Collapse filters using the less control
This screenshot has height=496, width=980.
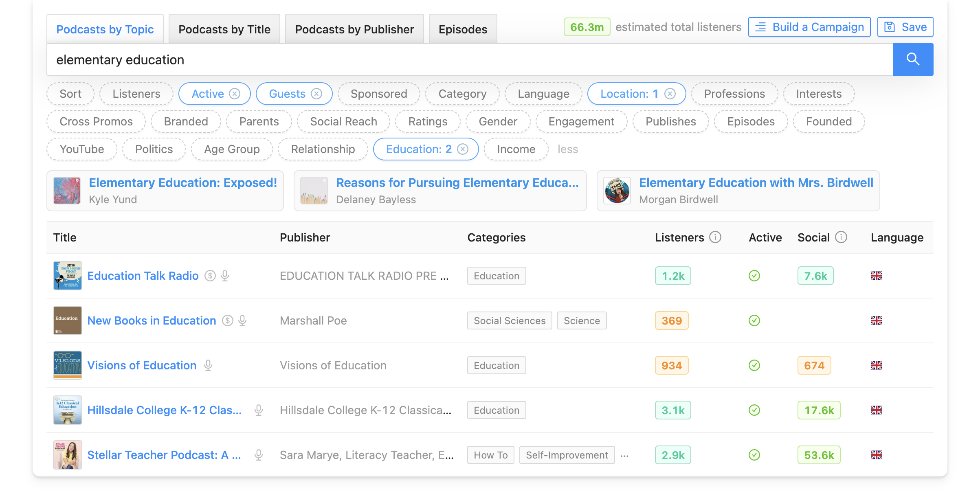coord(568,149)
